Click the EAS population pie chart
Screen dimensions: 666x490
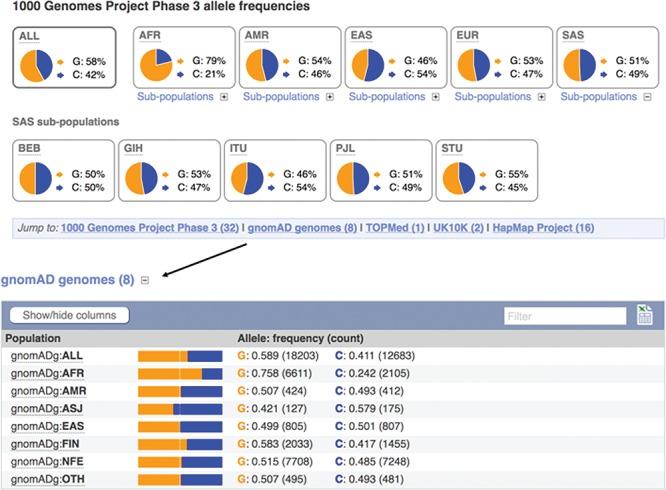click(x=369, y=67)
